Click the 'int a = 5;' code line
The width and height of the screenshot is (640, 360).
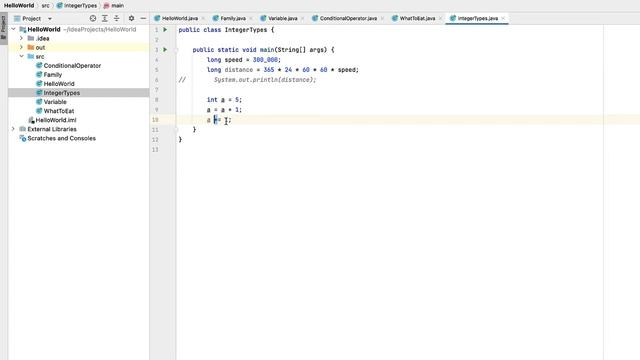224,100
